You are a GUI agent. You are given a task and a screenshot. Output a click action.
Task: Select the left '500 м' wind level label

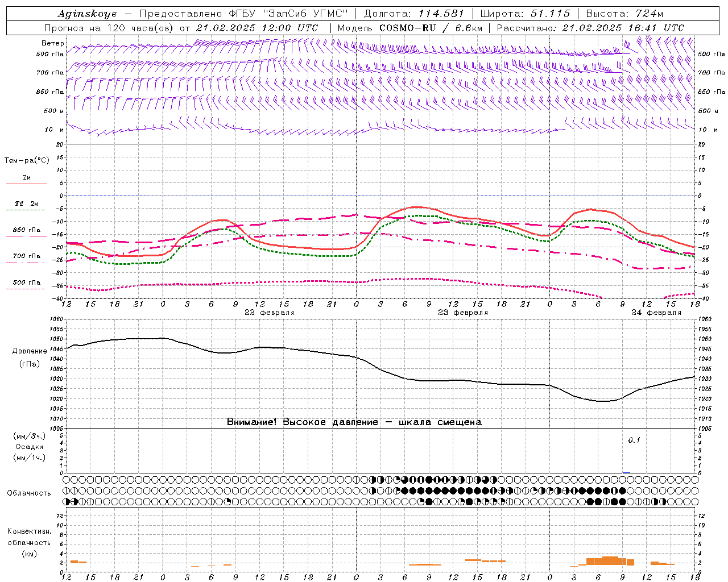(x=54, y=111)
